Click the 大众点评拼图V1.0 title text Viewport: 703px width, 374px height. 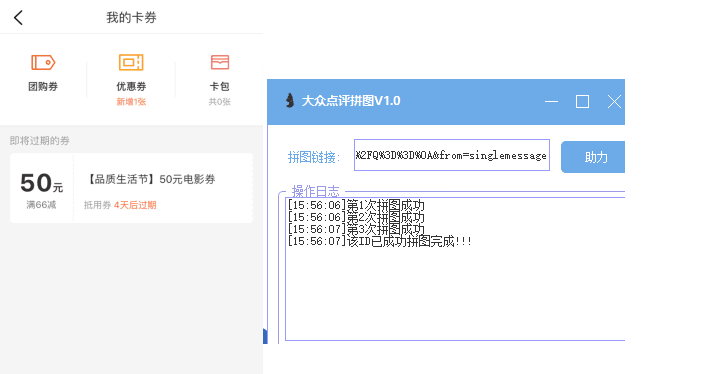(x=351, y=101)
